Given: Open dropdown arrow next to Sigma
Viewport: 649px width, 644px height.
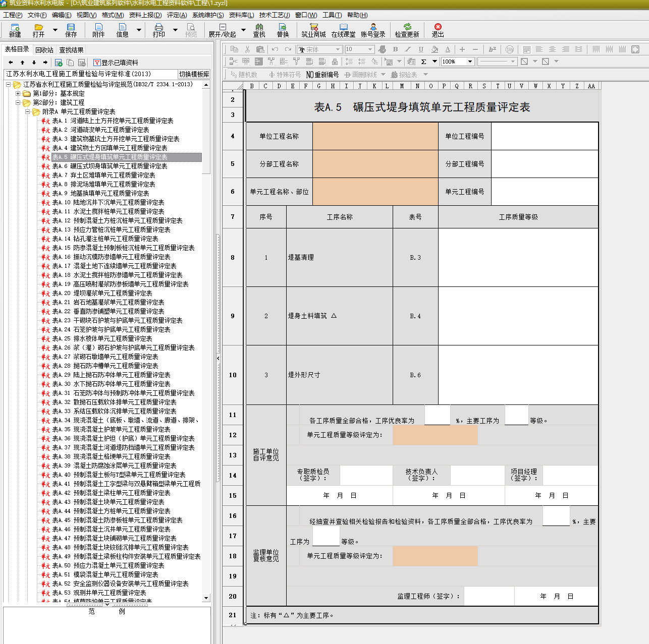Looking at the screenshot, I should coord(435,62).
